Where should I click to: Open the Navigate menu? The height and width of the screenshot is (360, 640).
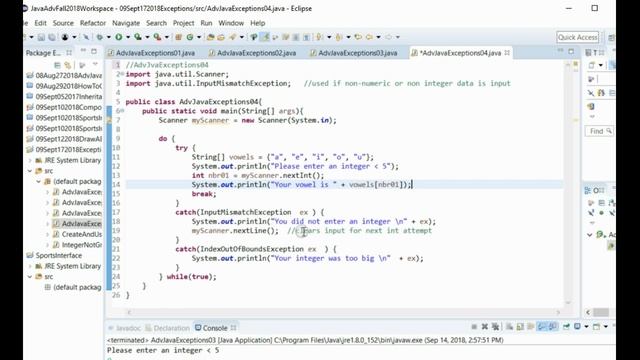(126, 23)
